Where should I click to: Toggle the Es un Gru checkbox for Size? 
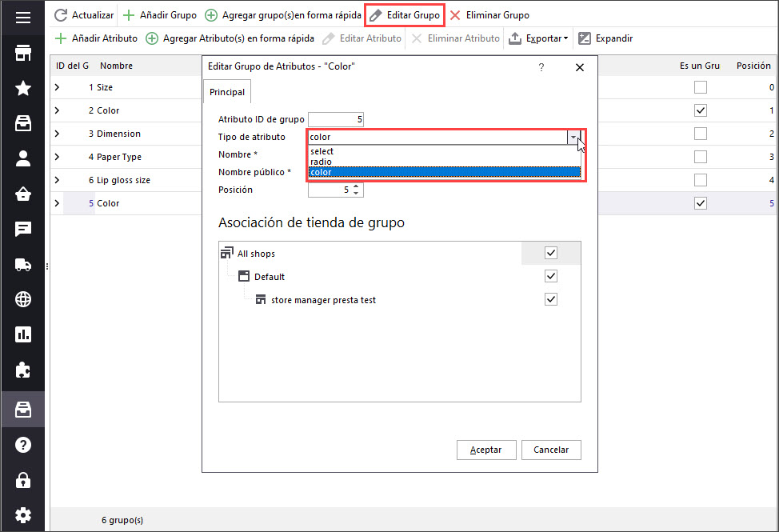click(x=701, y=87)
